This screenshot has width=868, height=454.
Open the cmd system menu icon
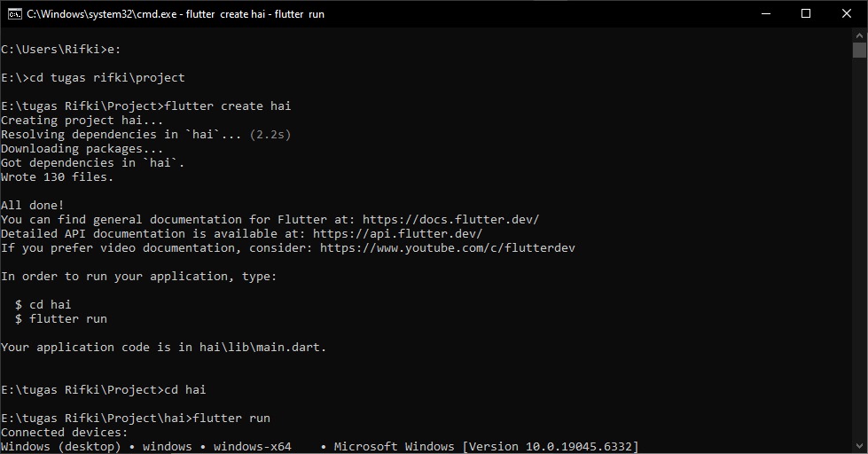[x=13, y=13]
